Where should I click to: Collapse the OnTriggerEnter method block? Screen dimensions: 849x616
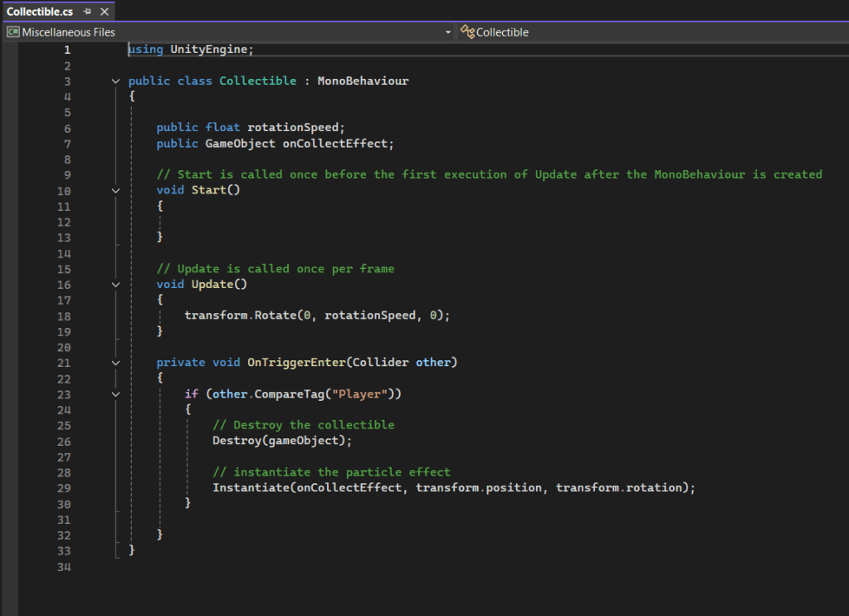[115, 363]
